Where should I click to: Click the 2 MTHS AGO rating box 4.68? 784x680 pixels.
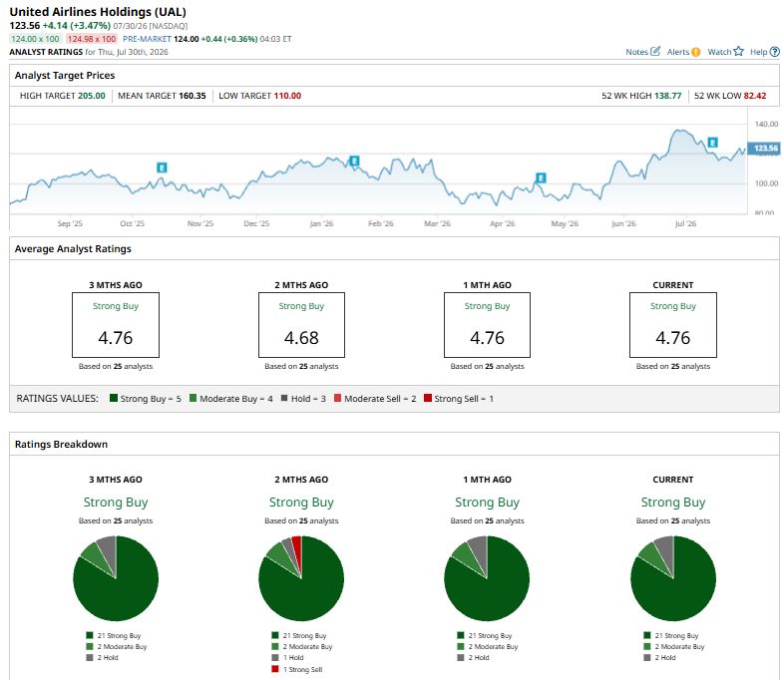tap(301, 325)
